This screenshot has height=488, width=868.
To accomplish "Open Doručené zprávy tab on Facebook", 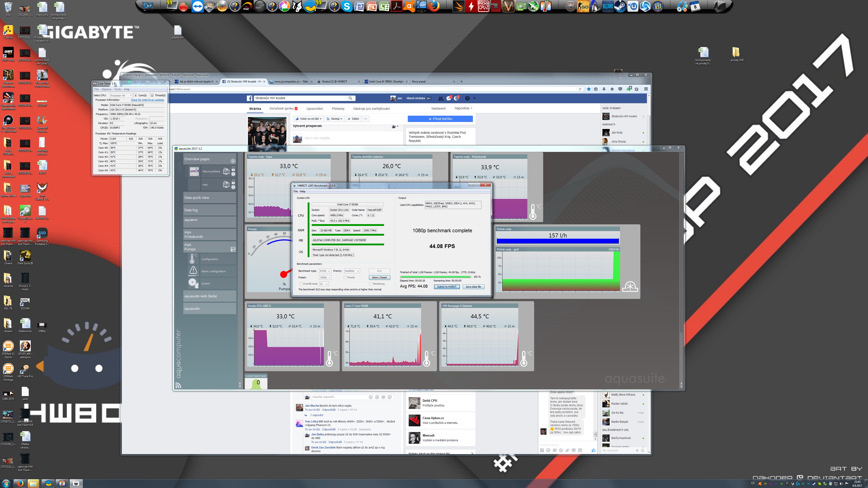I will tap(283, 109).
